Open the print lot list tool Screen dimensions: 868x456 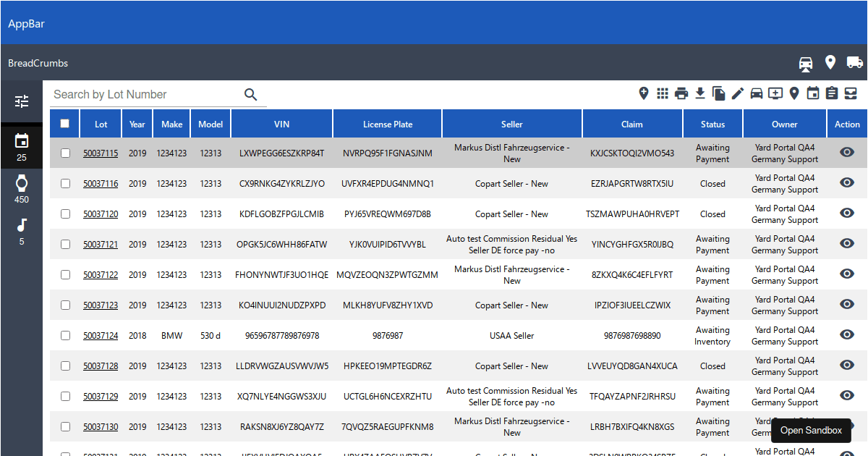tap(681, 94)
